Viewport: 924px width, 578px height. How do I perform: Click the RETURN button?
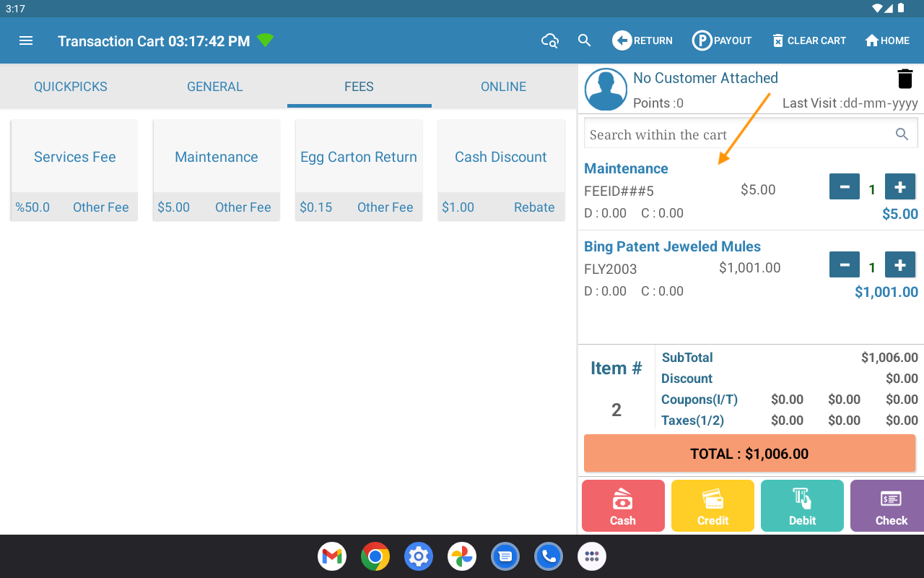642,40
